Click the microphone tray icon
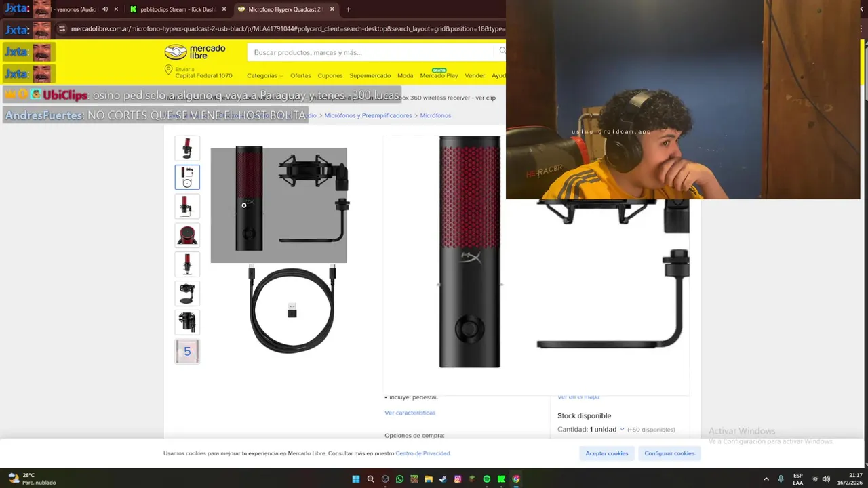 click(781, 479)
